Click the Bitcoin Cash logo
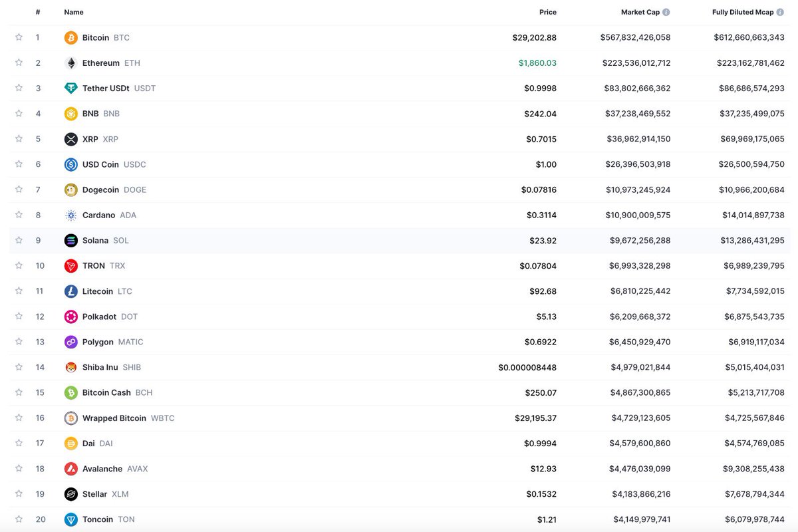 tap(71, 393)
